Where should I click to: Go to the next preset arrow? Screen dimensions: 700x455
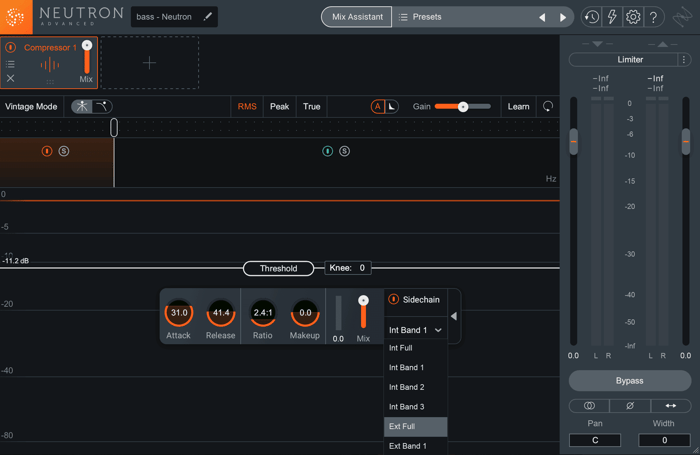click(563, 17)
